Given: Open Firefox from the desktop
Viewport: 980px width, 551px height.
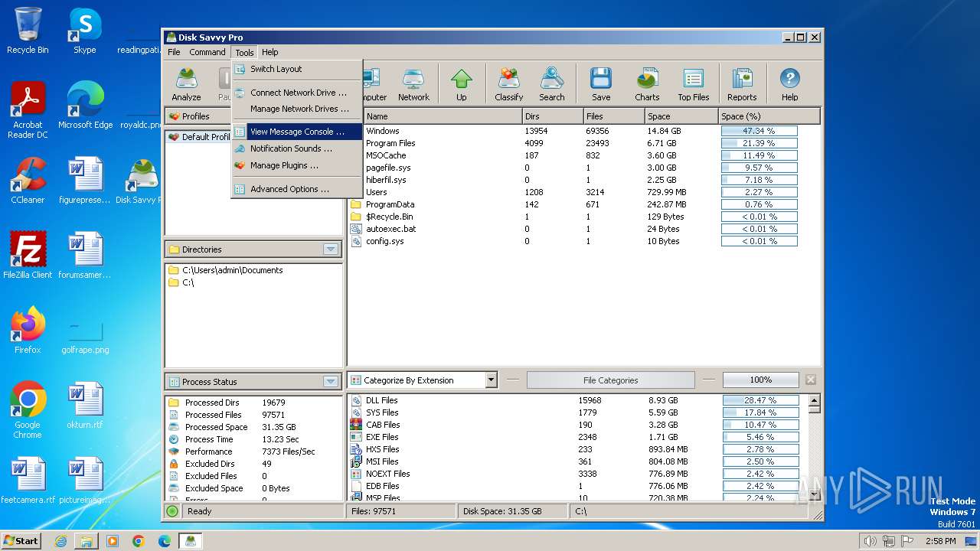Looking at the screenshot, I should [x=28, y=331].
